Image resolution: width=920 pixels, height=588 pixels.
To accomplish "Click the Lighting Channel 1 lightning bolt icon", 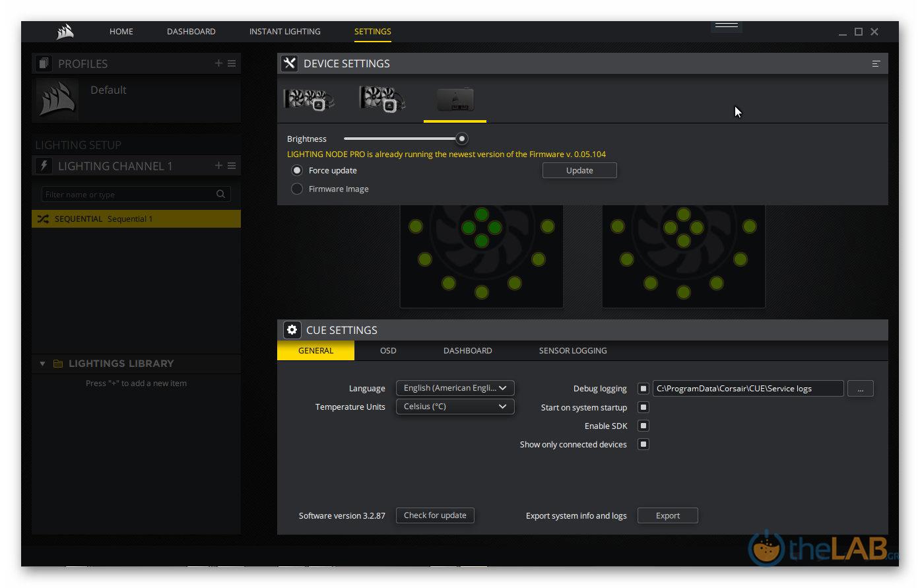I will [44, 166].
